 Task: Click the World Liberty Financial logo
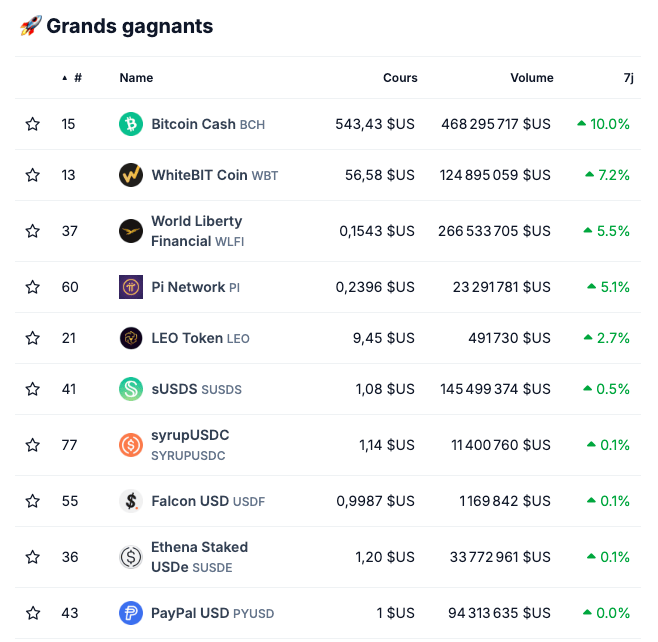pyautogui.click(x=131, y=231)
